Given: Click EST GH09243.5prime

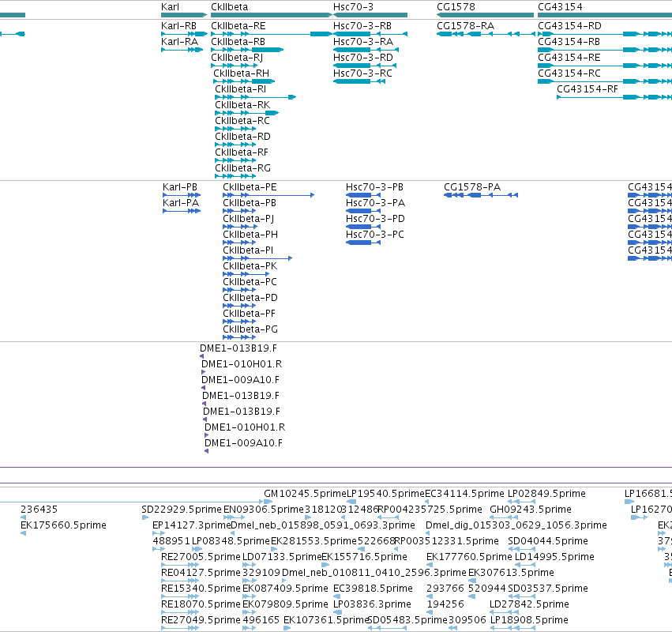Looking at the screenshot, I should coord(531,510).
